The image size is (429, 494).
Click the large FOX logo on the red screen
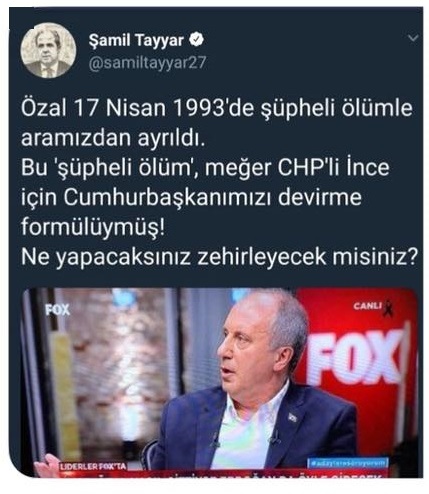point(356,356)
